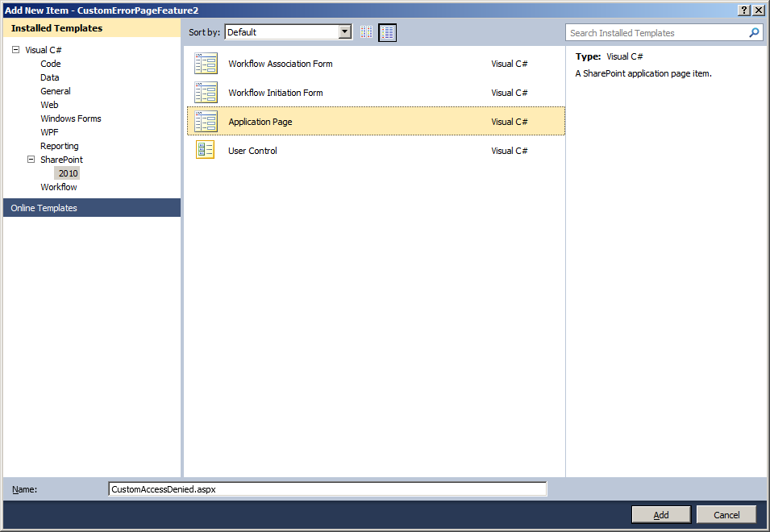This screenshot has width=770, height=532.
Task: Select the General category
Action: click(56, 91)
